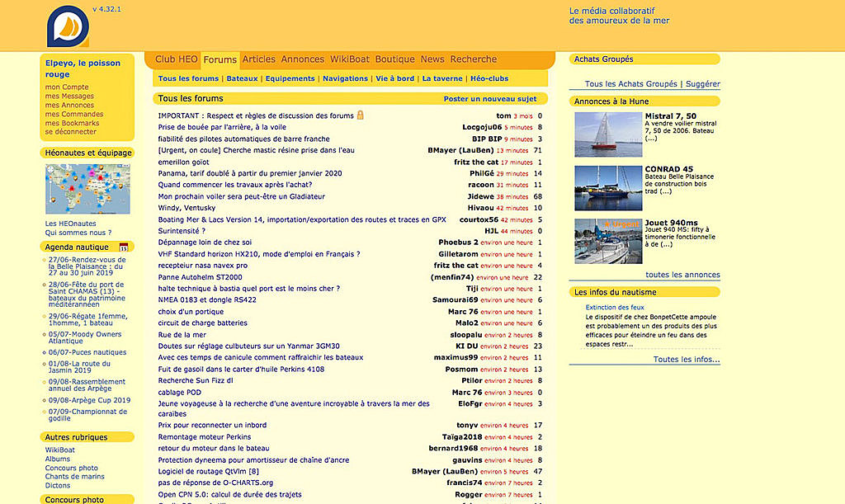The image size is (845, 504).
Task: Open the Panne Autohelm ST2000 topic
Action: pos(200,277)
